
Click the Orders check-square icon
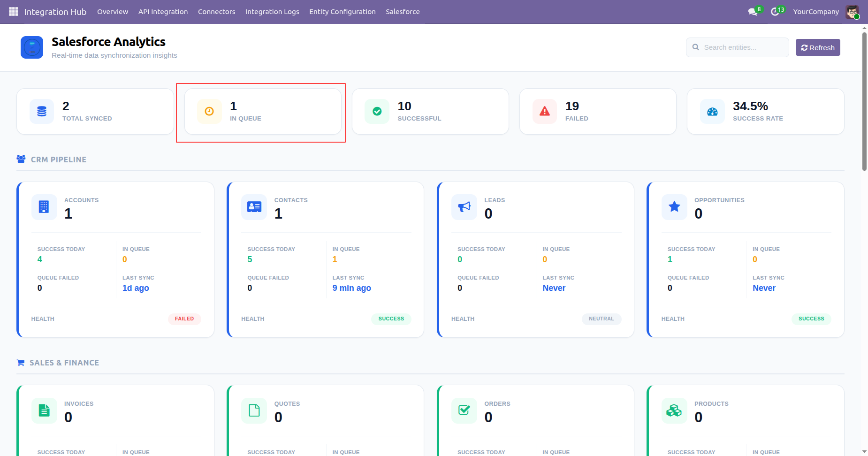tap(464, 410)
